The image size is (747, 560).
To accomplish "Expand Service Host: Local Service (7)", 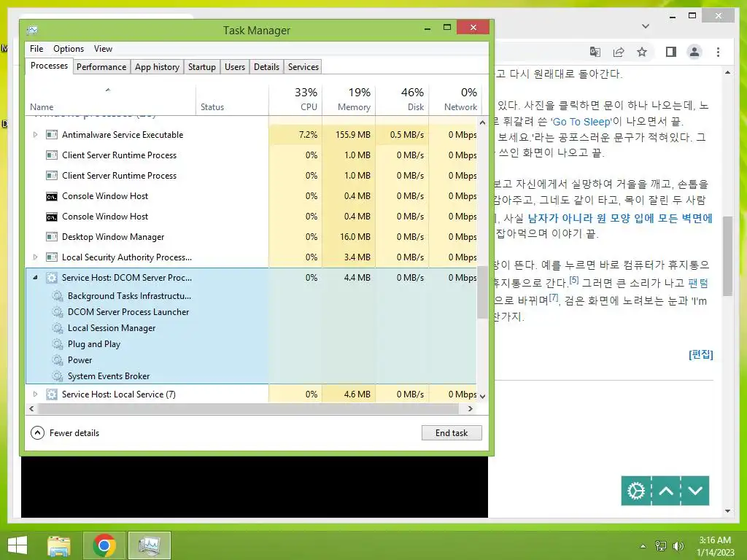I will 35,394.
